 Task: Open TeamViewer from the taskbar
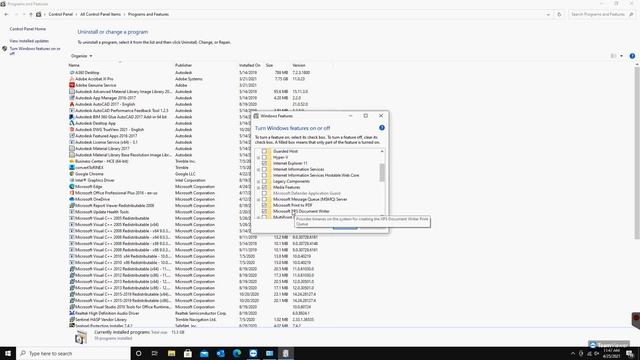253,353
